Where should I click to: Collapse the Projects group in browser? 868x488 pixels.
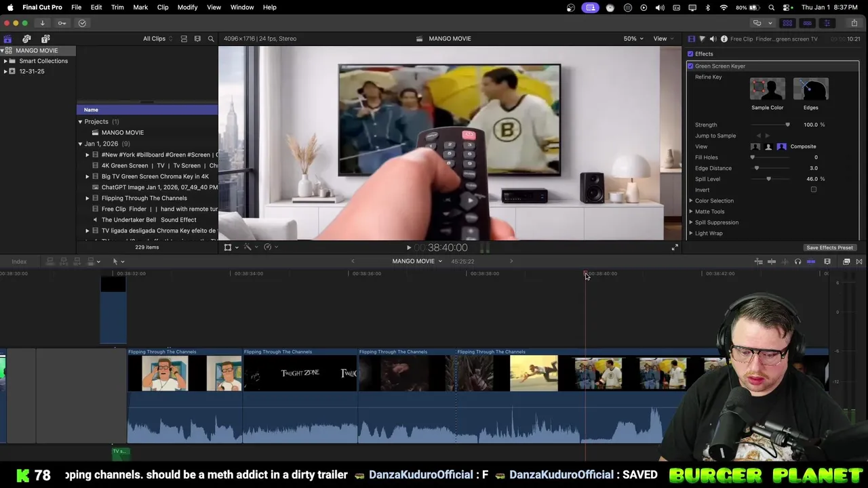pos(80,122)
